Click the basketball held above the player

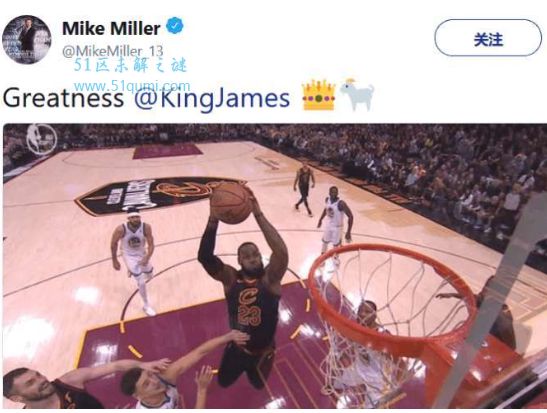click(231, 203)
